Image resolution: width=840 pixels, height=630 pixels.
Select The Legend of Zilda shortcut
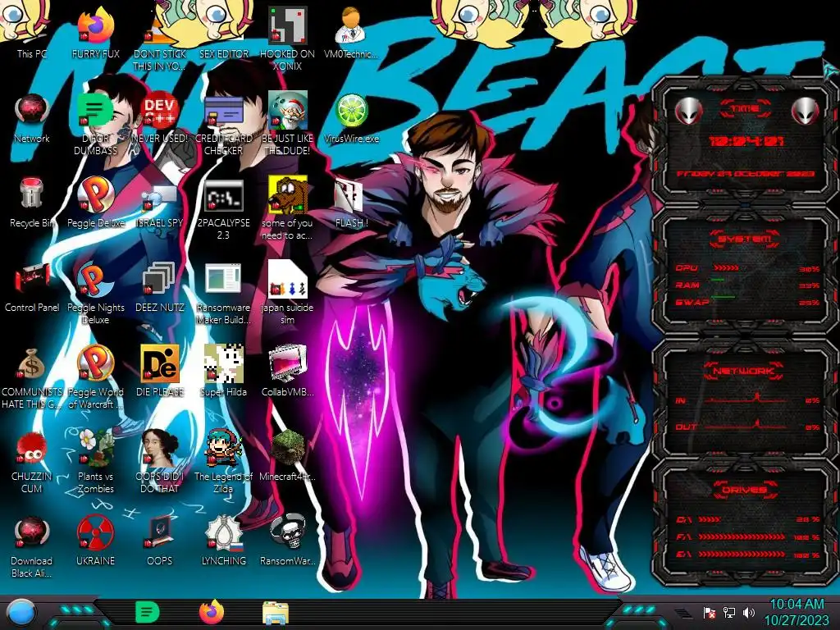click(224, 463)
